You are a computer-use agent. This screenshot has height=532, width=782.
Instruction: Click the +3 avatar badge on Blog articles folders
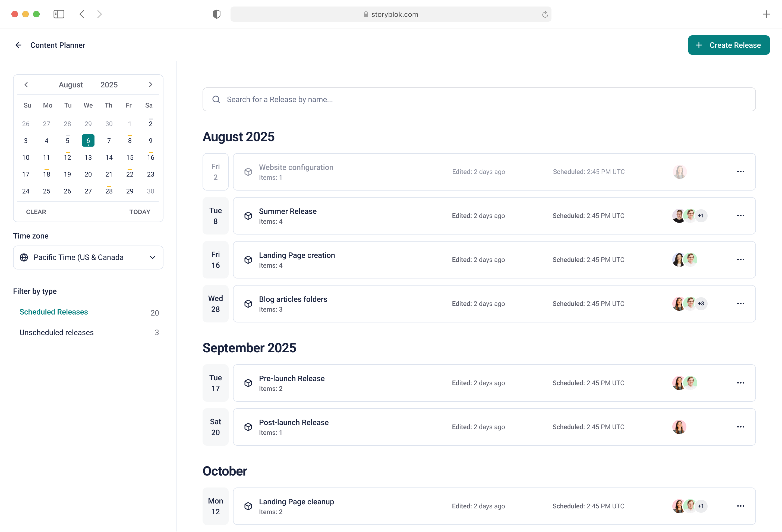click(701, 303)
